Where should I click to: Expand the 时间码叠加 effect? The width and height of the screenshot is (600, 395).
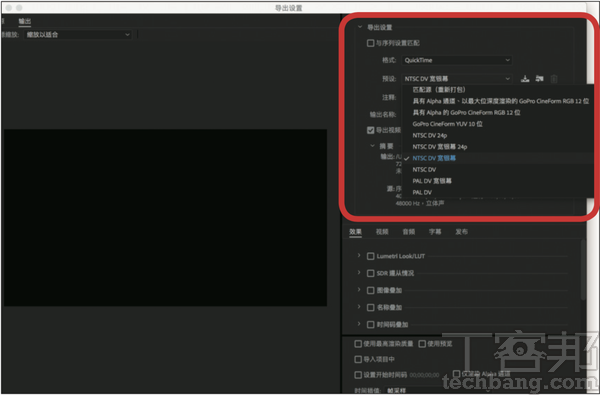tap(359, 324)
